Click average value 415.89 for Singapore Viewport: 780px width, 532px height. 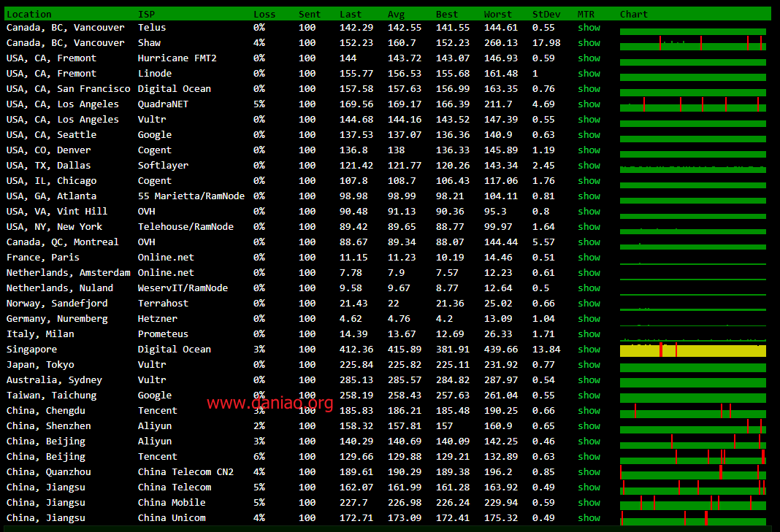click(405, 350)
